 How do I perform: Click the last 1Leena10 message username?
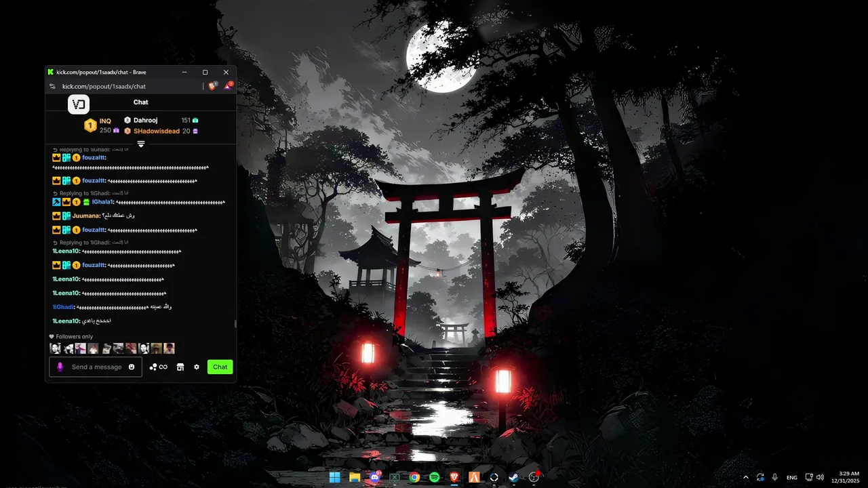[66, 321]
